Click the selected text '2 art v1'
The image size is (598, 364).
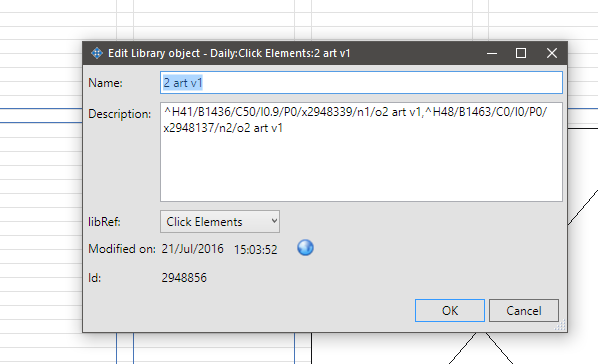tap(183, 83)
